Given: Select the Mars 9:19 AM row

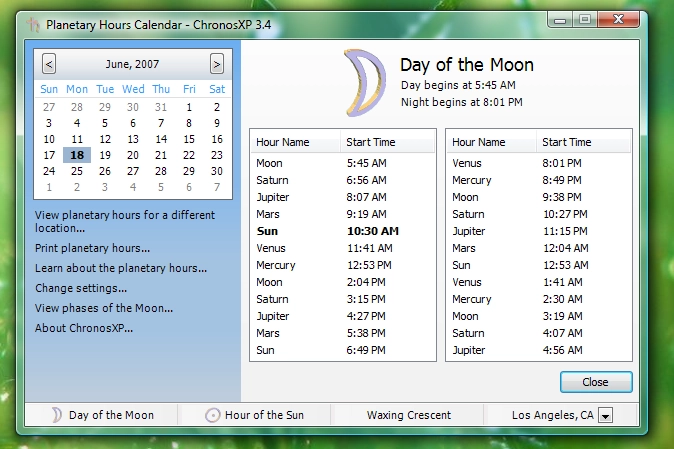Looking at the screenshot, I should (343, 214).
